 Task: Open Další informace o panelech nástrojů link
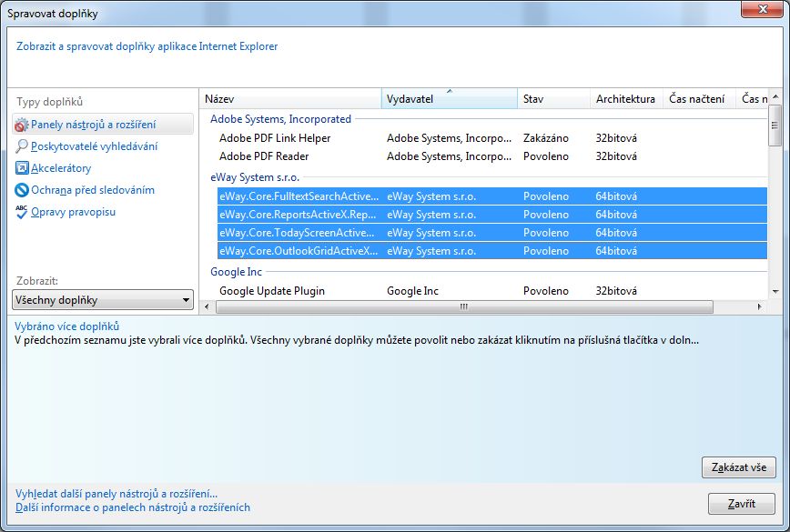coord(133,507)
